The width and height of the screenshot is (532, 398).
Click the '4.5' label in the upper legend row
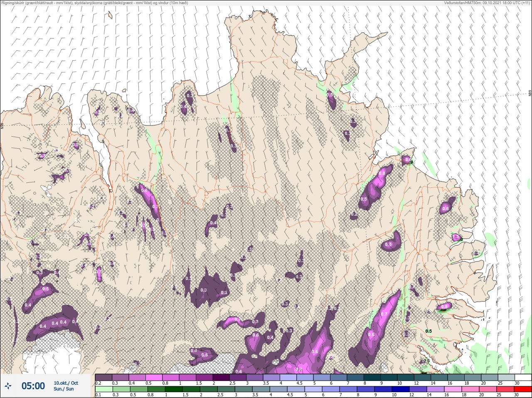click(299, 383)
